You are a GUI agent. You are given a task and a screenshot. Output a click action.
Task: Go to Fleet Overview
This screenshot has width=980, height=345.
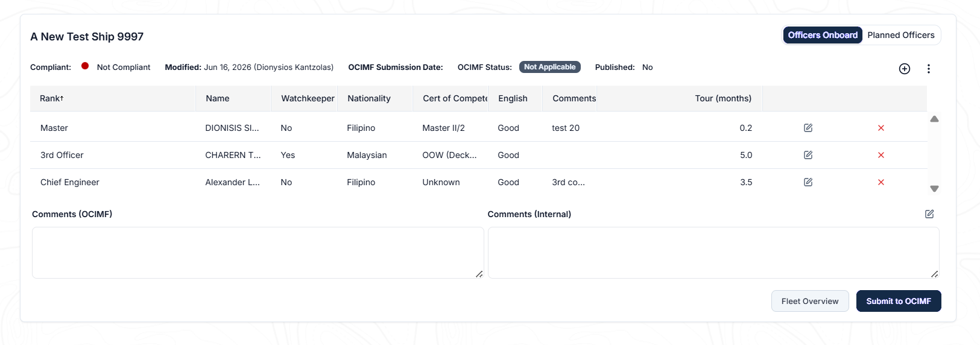[x=810, y=301]
